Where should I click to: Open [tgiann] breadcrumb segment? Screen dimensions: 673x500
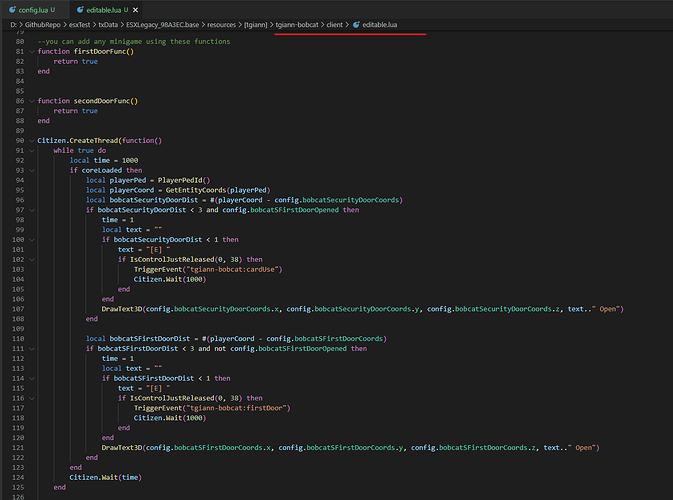[256, 24]
